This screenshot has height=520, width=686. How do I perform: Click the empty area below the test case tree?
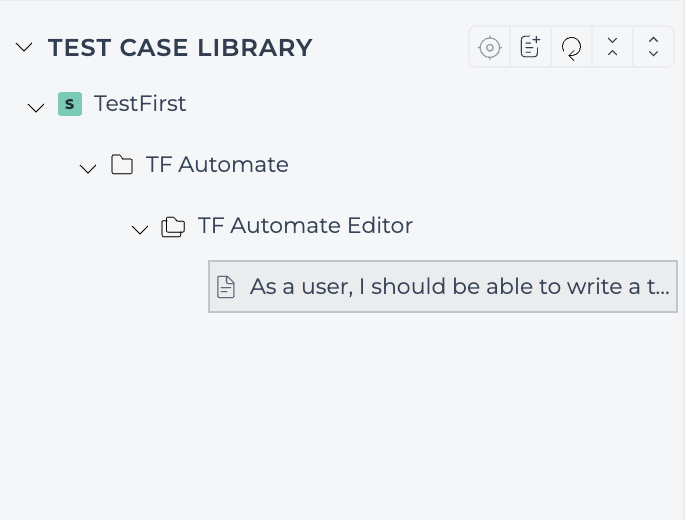[x=341, y=415]
